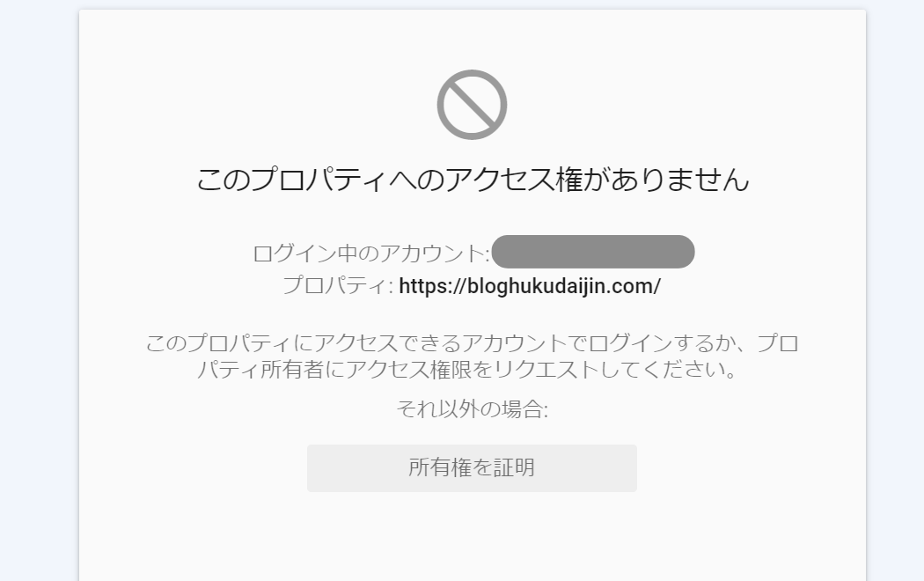Click the プロパティ: label before the URL
Viewport: 924px width, 581px height.
pyautogui.click(x=338, y=286)
